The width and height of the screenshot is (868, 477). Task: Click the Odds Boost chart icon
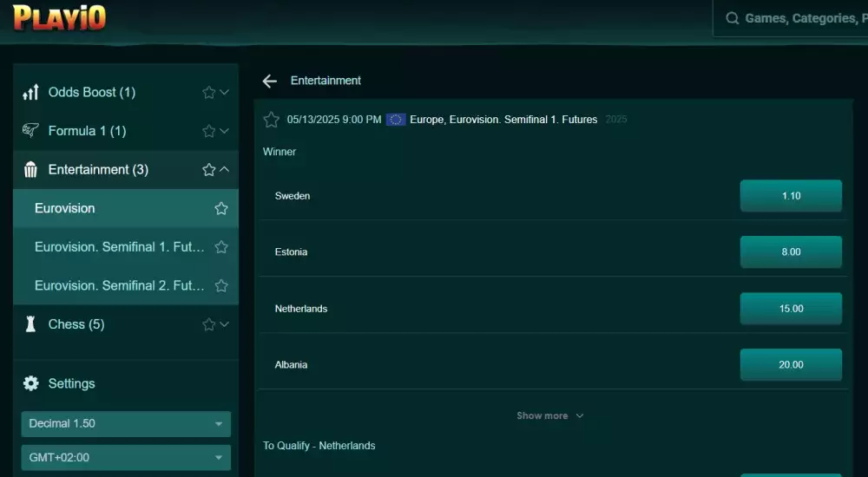point(30,92)
